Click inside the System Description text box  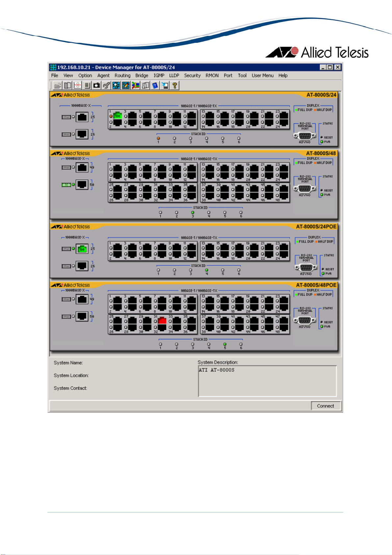point(267,381)
